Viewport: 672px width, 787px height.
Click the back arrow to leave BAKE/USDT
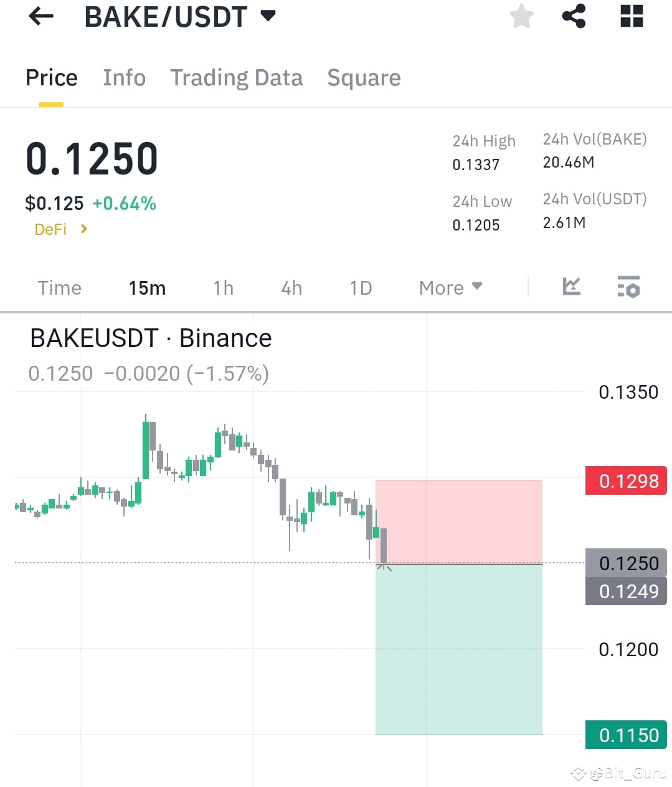[x=40, y=17]
